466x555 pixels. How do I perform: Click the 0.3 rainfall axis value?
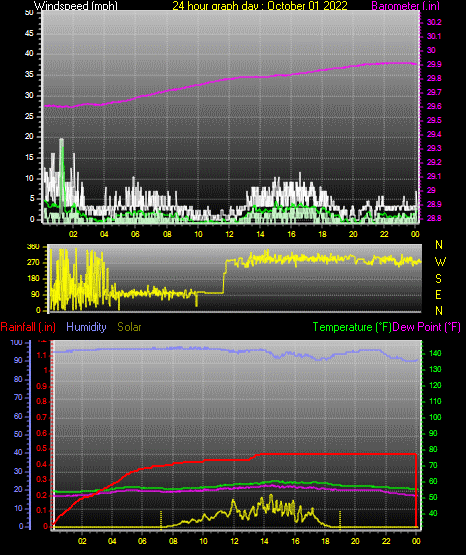pyautogui.click(x=41, y=480)
